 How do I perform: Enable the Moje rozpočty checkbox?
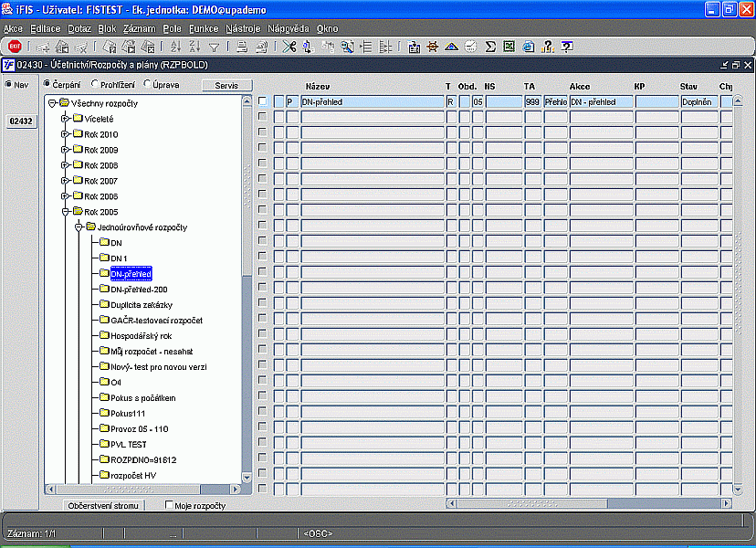pos(169,505)
